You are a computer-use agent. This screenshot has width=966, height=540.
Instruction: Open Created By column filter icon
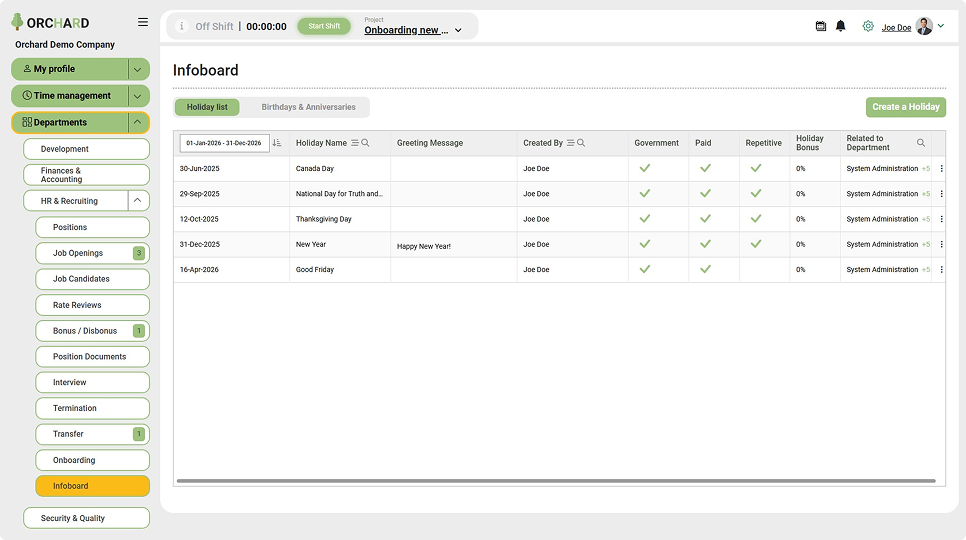(570, 143)
